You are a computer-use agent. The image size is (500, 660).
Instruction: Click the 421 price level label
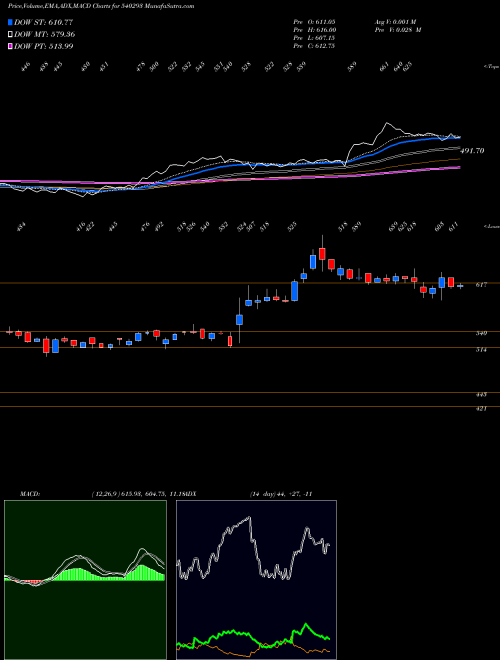click(x=481, y=408)
